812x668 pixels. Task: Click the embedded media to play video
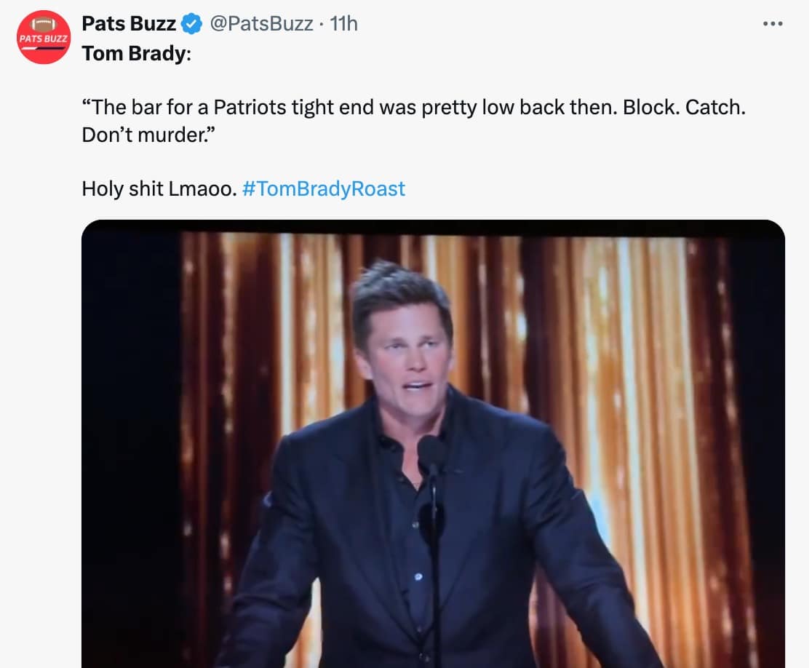tap(437, 444)
